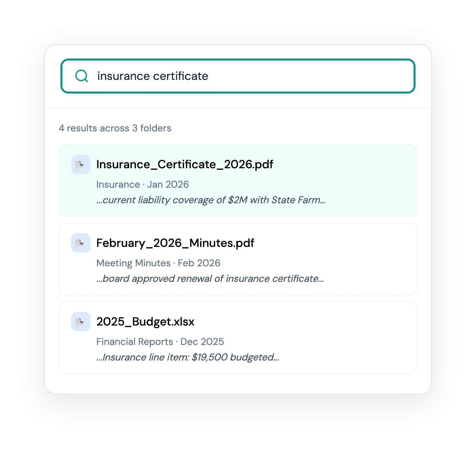Viewport: 476px width, 454px height.
Task: Open the 2025_Budget.xlsx filename
Action: 146,322
